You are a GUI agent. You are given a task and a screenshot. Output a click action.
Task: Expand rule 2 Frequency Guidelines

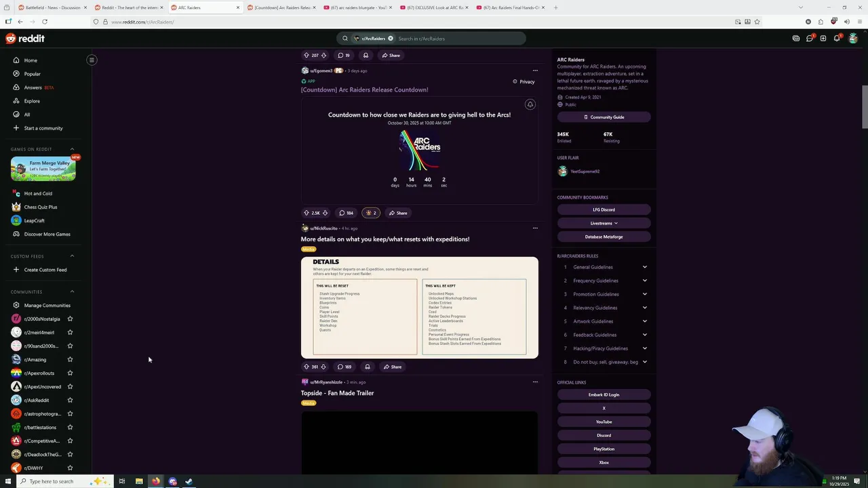coord(644,281)
